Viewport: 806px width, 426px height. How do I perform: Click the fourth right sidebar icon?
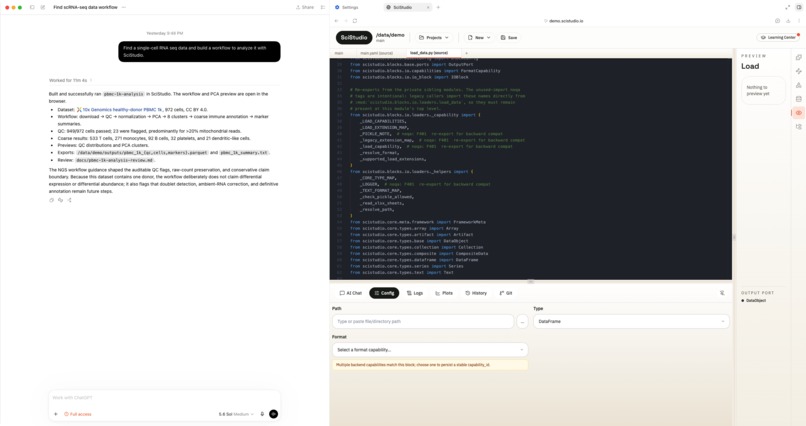798,99
